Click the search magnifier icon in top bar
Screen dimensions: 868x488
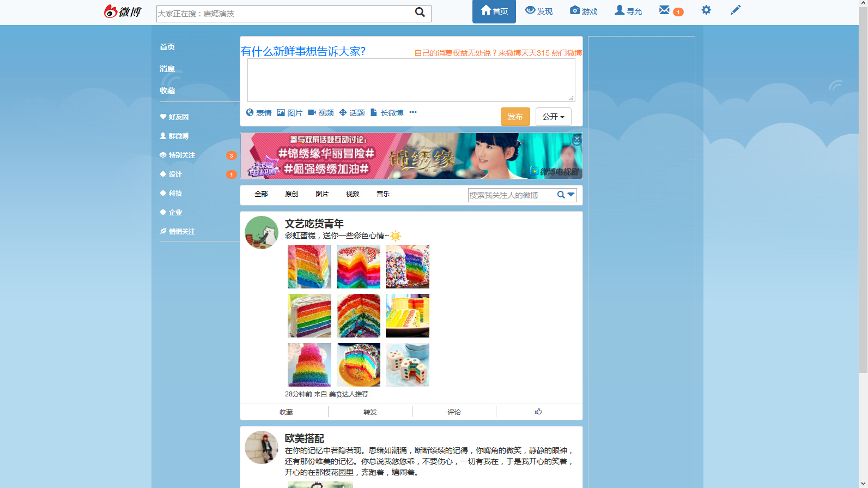(420, 12)
